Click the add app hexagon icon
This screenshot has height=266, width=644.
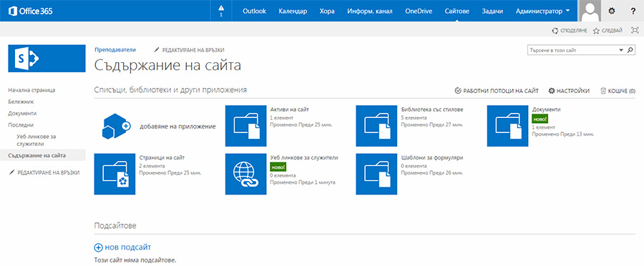pos(116,126)
